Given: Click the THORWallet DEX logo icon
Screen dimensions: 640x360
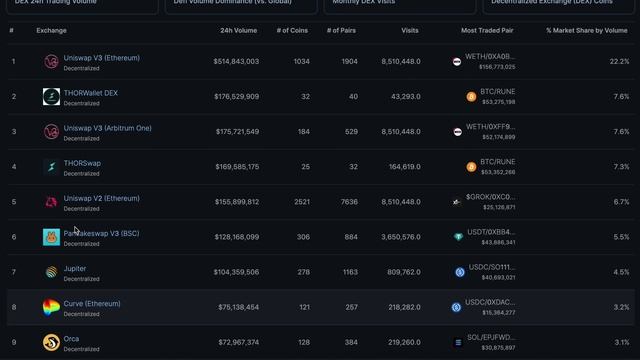Looking at the screenshot, I should [x=51, y=97].
